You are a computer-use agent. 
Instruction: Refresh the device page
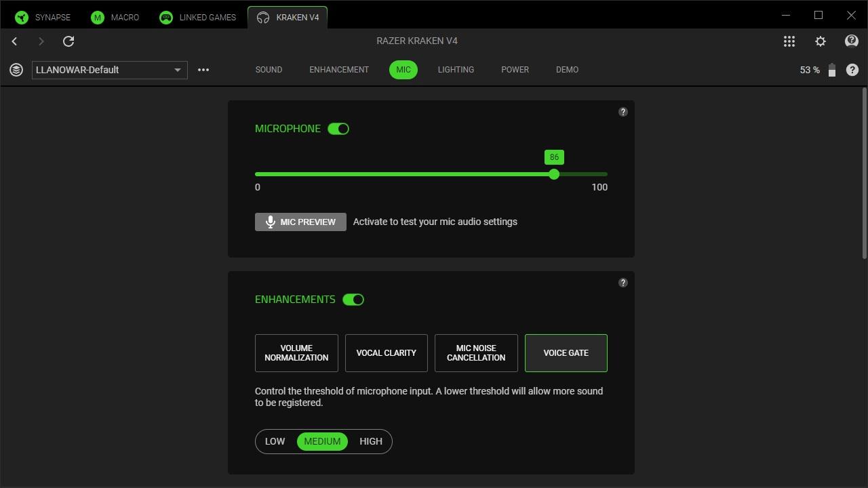click(x=68, y=41)
